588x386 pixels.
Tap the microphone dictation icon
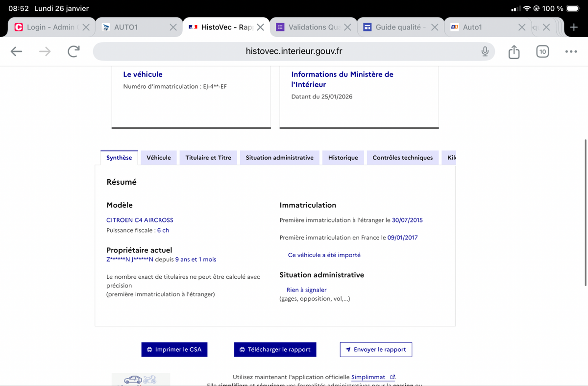(485, 51)
